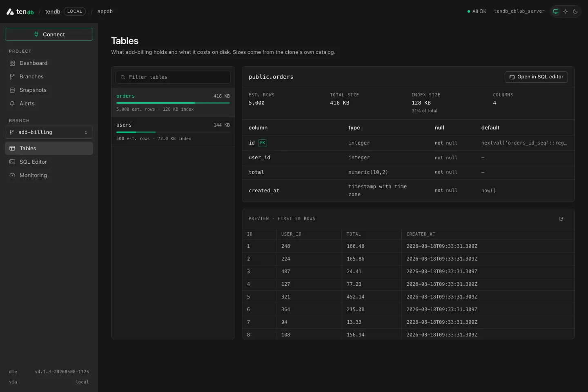Open Dashboard in sidebar
This screenshot has height=392, width=588.
(x=49, y=63)
